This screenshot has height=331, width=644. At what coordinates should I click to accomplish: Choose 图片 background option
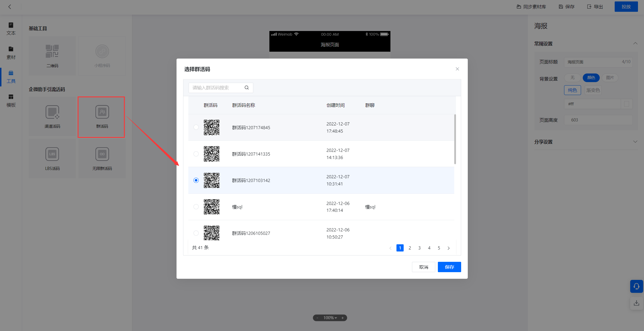[610, 78]
